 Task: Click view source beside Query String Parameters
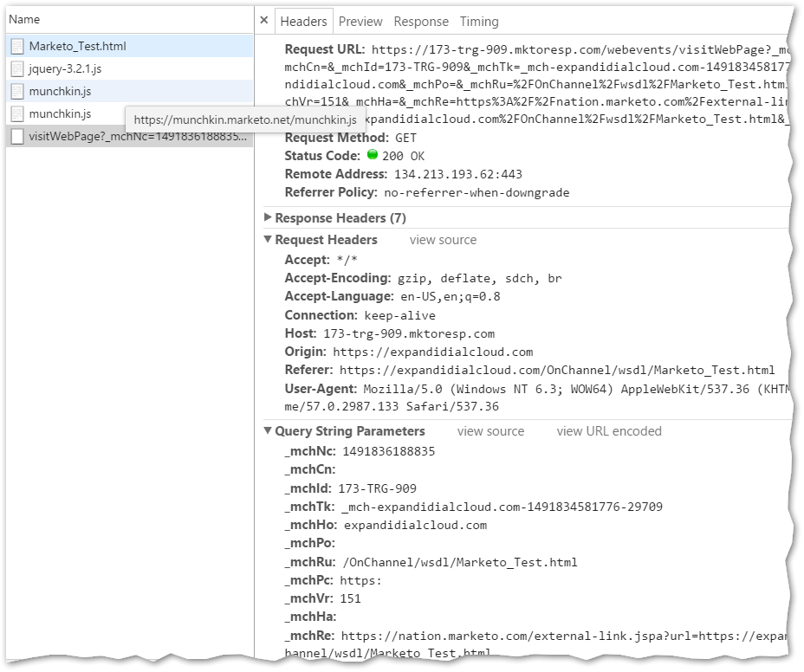click(490, 431)
